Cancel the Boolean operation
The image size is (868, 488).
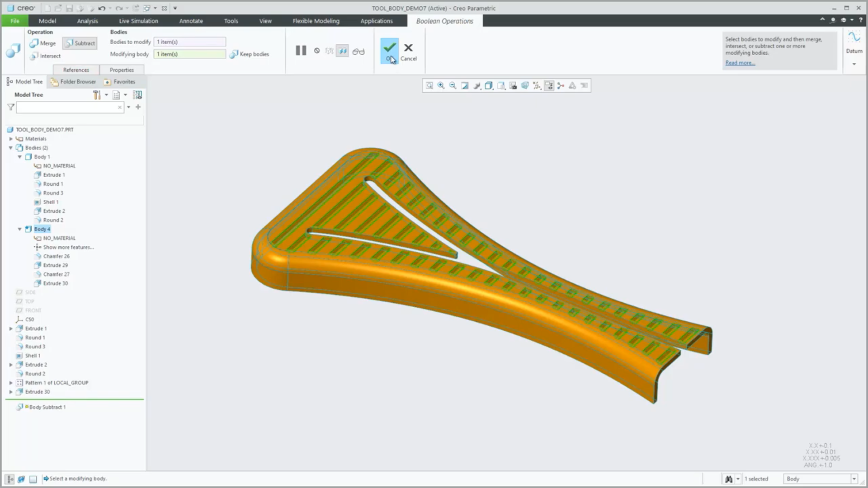[x=408, y=52]
